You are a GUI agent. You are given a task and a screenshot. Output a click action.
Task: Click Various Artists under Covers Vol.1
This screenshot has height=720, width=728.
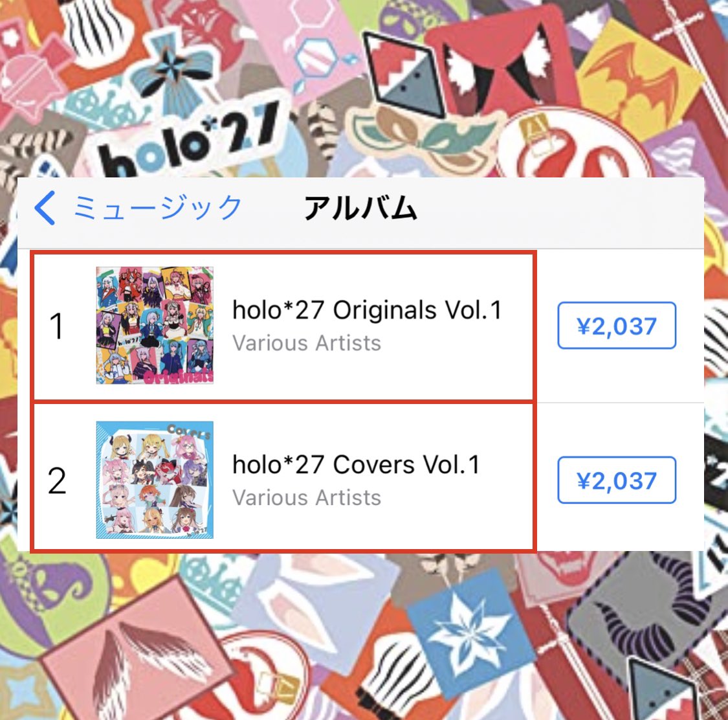(307, 498)
